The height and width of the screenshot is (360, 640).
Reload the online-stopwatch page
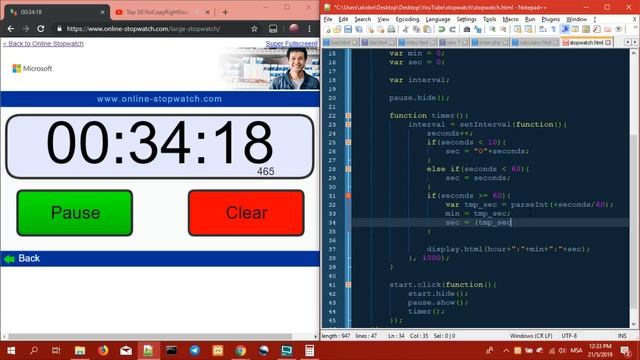[41, 29]
